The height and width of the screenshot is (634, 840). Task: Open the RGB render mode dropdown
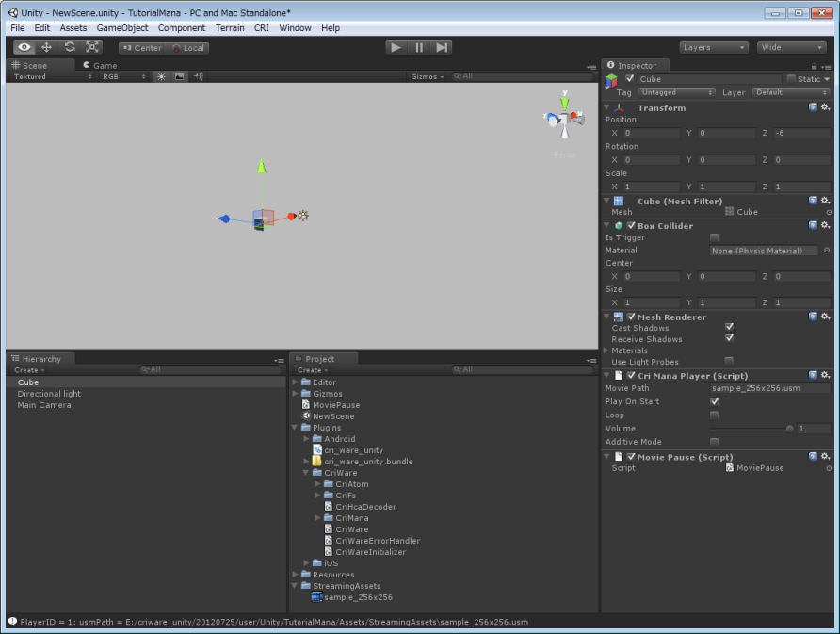point(123,76)
